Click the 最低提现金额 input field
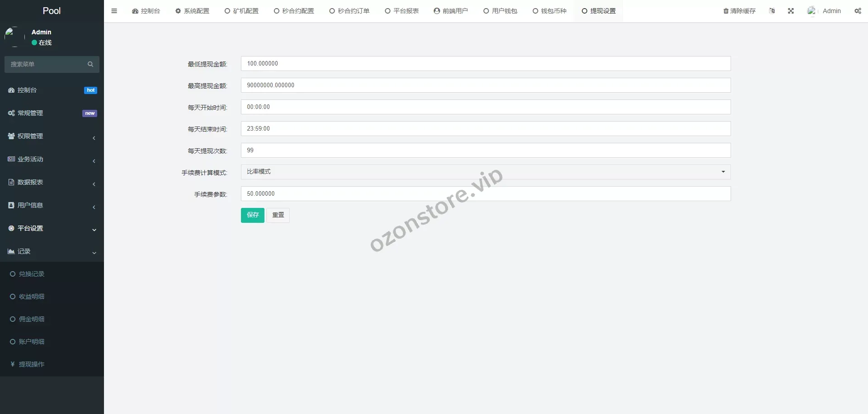Screen dimensions: 868x414 click(x=486, y=64)
